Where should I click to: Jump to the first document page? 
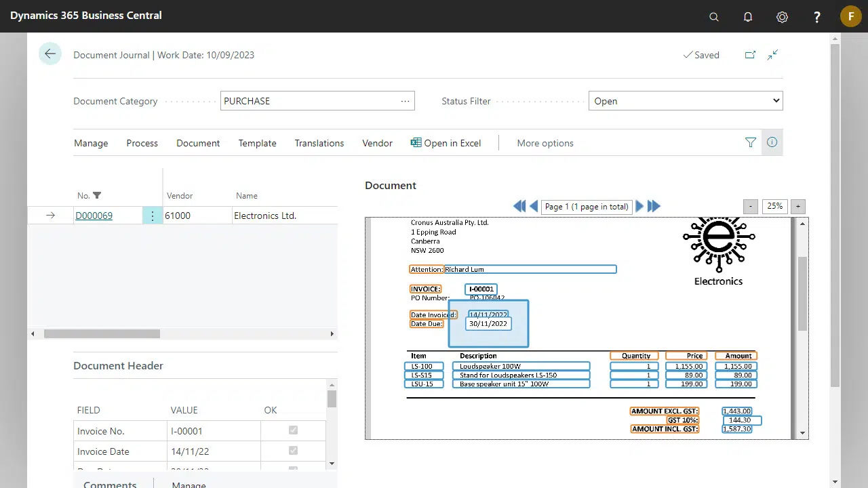coord(519,206)
